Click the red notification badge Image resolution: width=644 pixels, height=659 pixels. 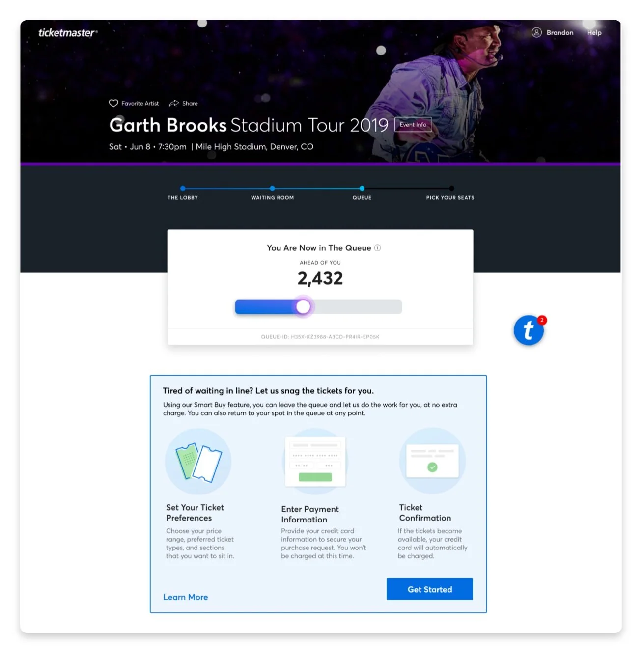pyautogui.click(x=542, y=320)
